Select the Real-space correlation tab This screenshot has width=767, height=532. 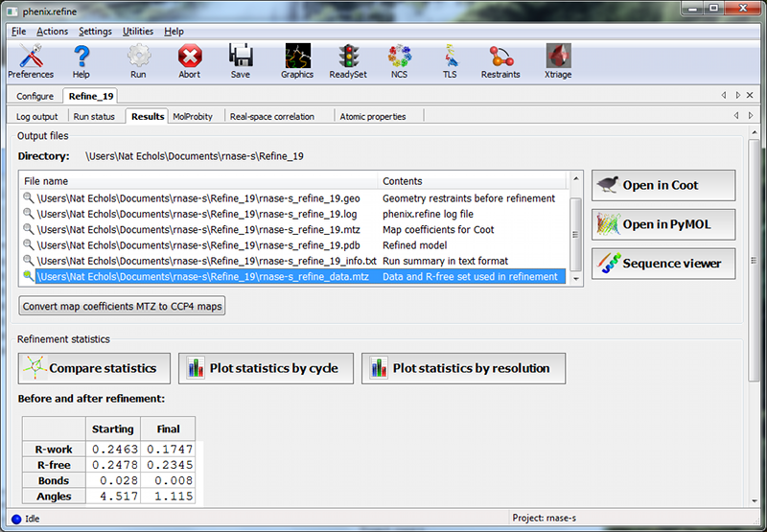(x=271, y=117)
